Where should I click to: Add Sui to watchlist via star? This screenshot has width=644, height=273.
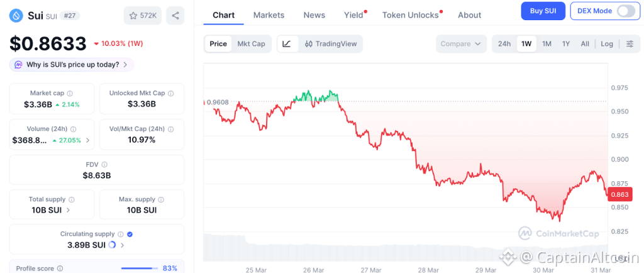tap(142, 16)
